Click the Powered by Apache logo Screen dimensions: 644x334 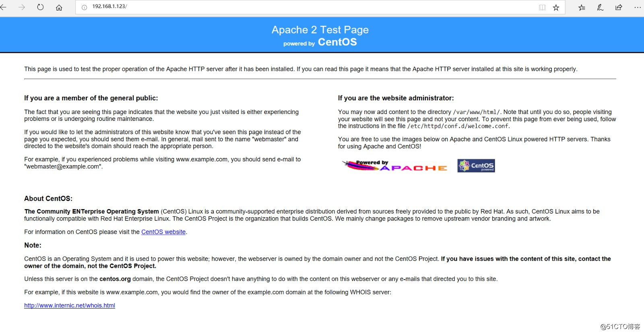394,166
